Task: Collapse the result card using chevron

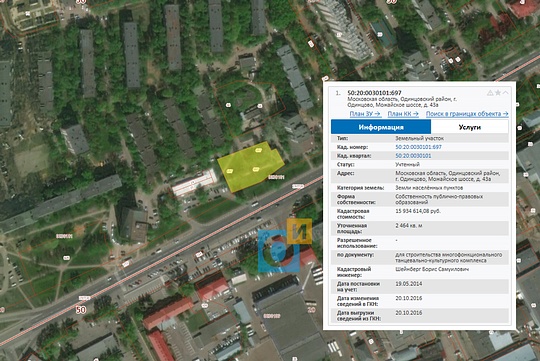Action: coord(505,93)
